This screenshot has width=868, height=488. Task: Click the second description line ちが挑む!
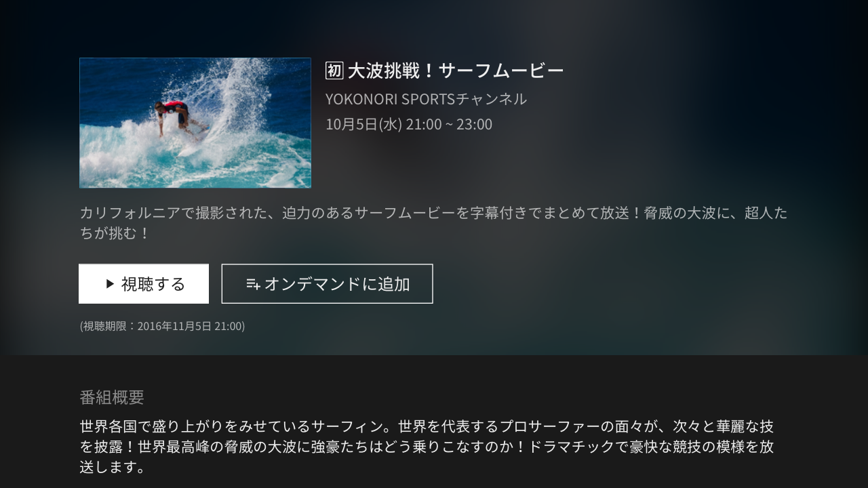click(114, 233)
